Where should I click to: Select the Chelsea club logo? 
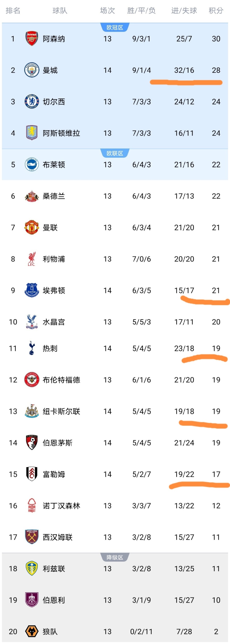(32, 101)
